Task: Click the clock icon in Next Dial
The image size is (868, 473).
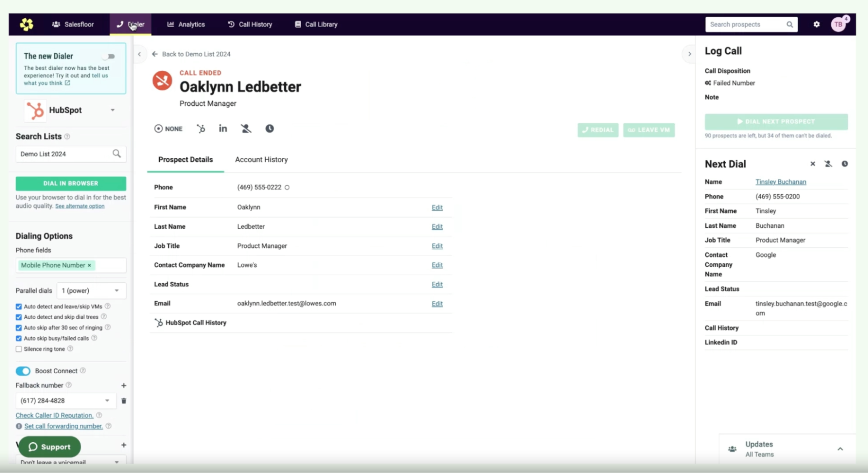Action: click(844, 164)
